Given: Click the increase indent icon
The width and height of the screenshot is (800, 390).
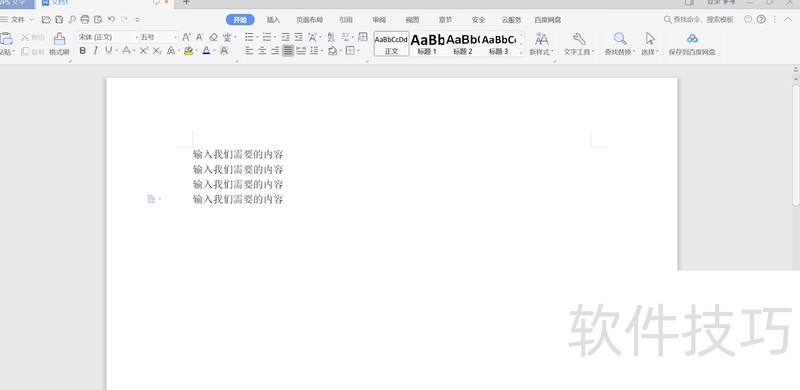Looking at the screenshot, I should point(298,37).
